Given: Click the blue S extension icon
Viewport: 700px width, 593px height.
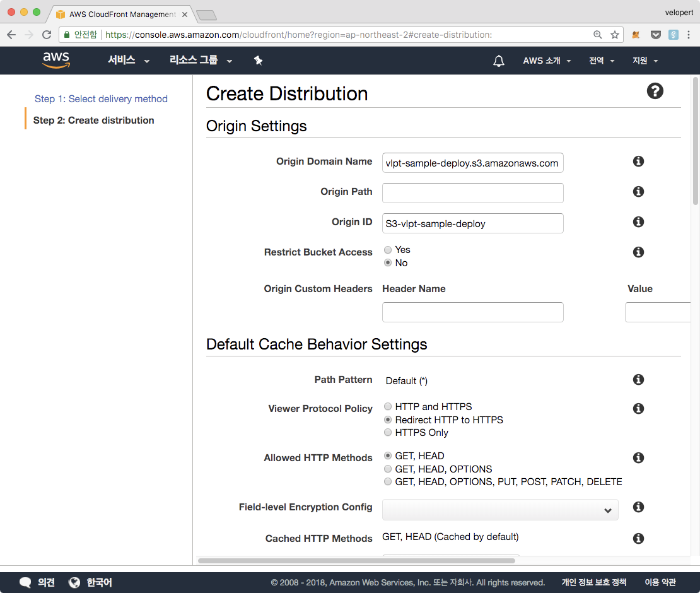Looking at the screenshot, I should 674,35.
